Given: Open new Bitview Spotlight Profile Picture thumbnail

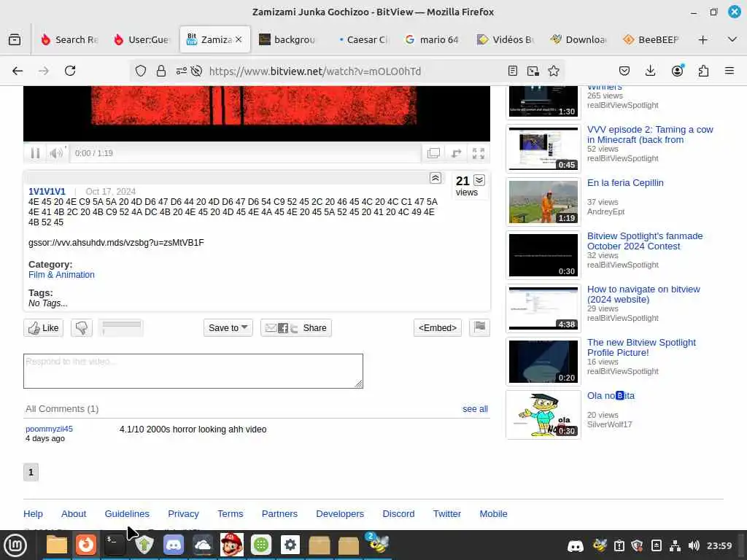Looking at the screenshot, I should 543,362.
